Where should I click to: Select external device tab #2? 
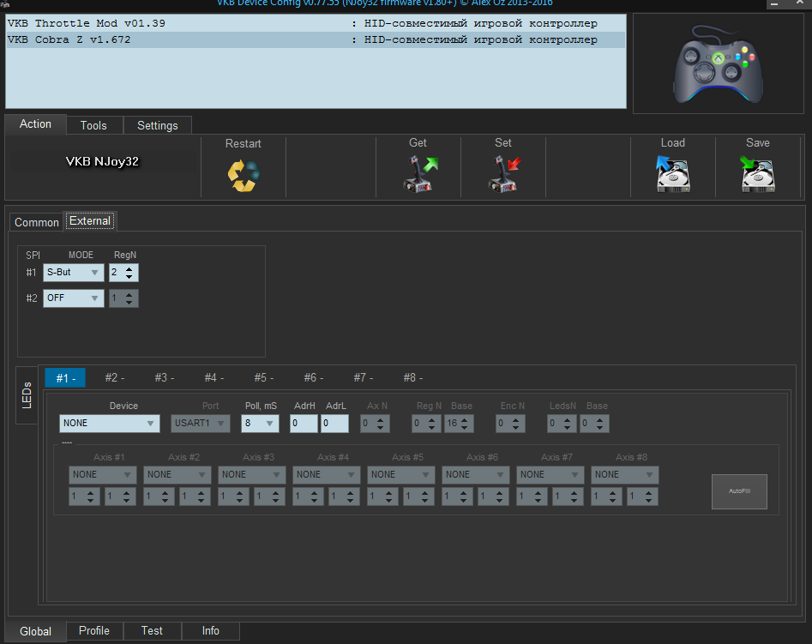click(x=114, y=377)
